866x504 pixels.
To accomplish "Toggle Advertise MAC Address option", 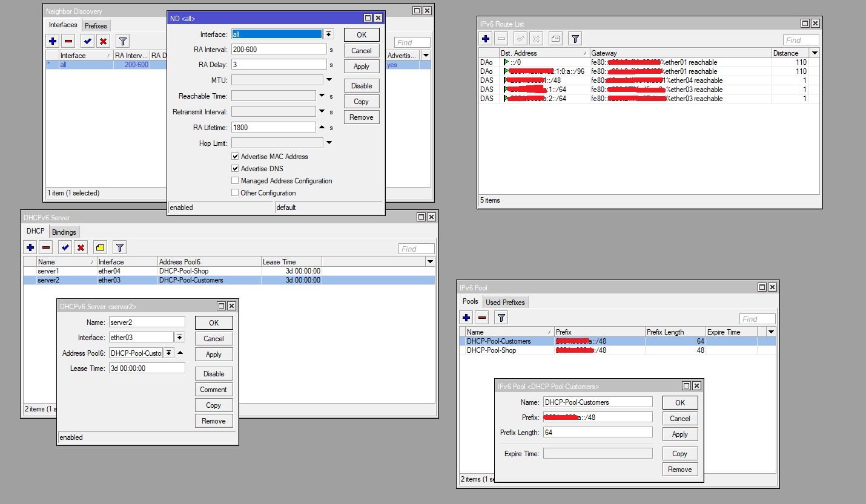I will (x=235, y=156).
